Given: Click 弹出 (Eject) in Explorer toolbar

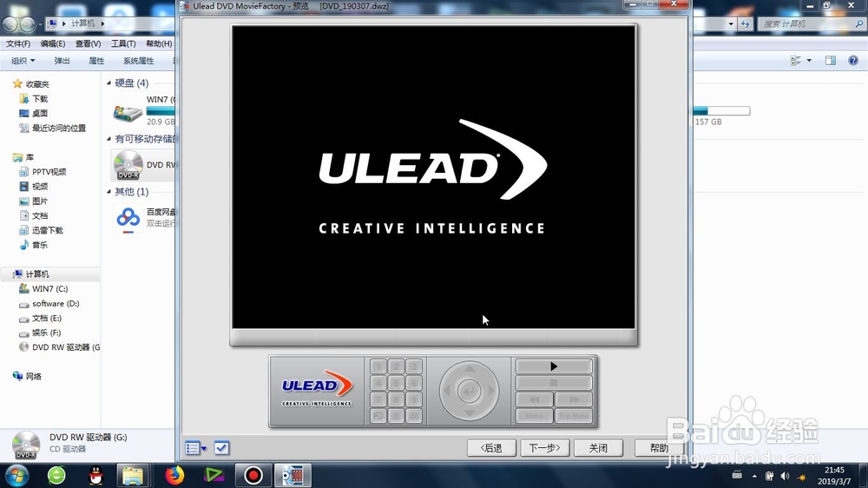Looking at the screenshot, I should (x=62, y=61).
